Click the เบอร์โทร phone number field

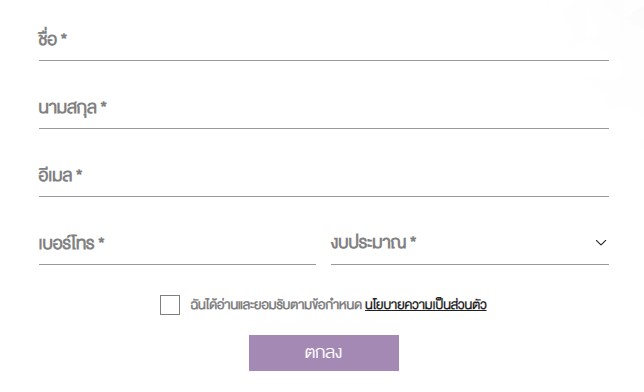click(x=177, y=244)
